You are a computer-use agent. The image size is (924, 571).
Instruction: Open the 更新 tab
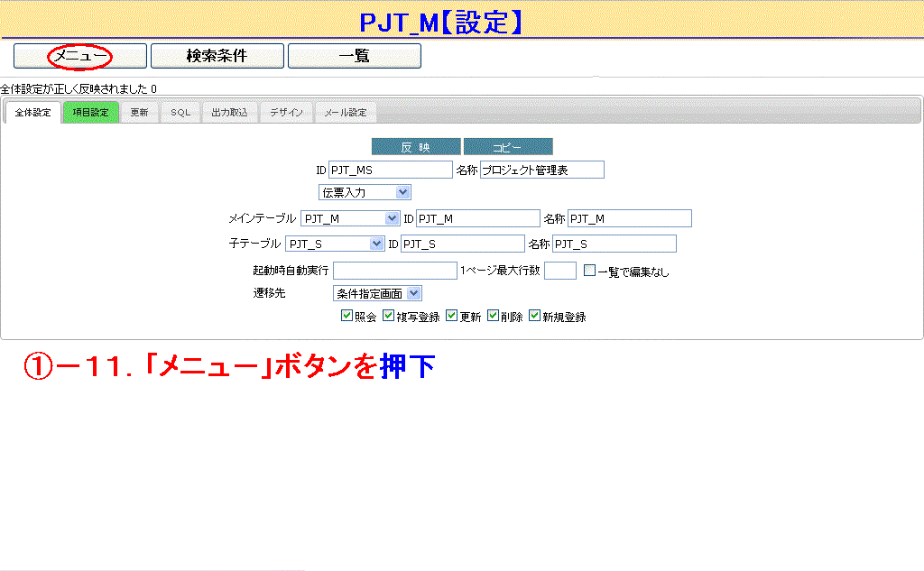pos(140,113)
